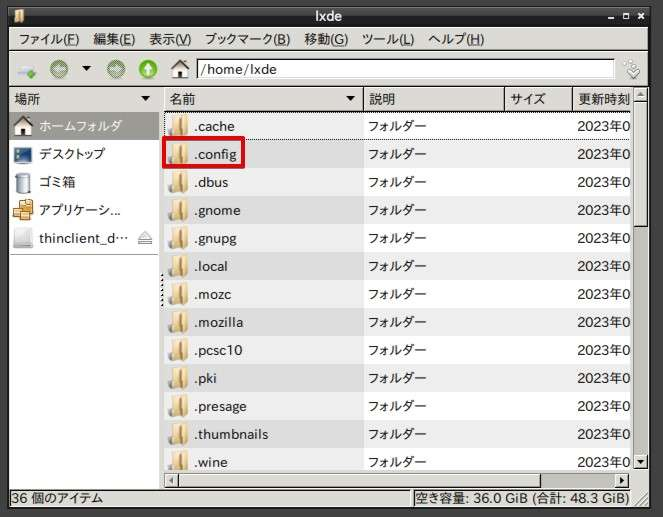Click the .mozilla folder name
The width and height of the screenshot is (663, 517).
point(219,323)
